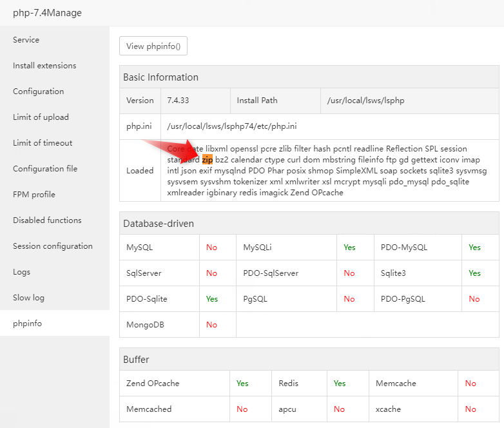This screenshot has width=504, height=428.
Task: Click the View phpinfo() button
Action: click(153, 46)
